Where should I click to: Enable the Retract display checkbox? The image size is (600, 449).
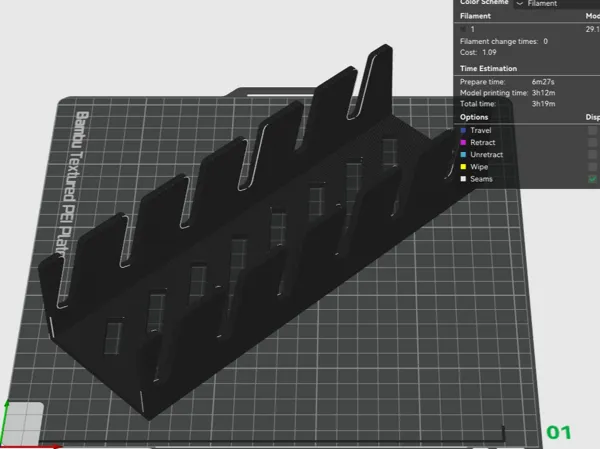coord(592,142)
